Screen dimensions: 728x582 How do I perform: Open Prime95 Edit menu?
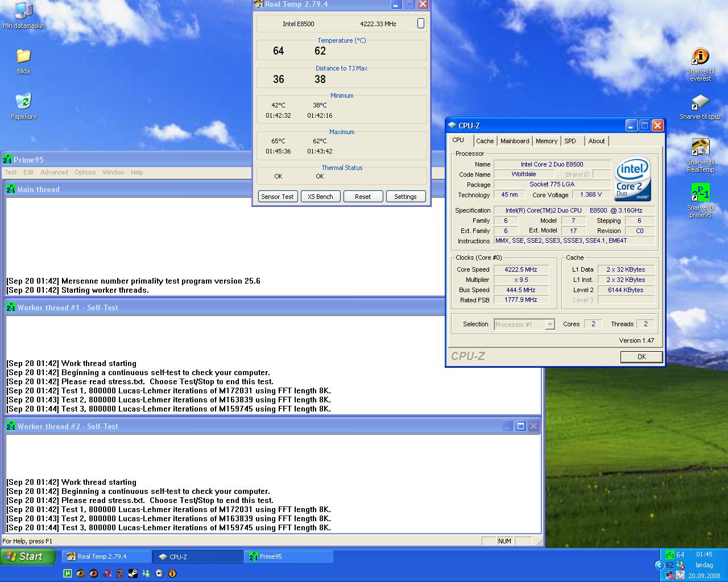pyautogui.click(x=28, y=172)
